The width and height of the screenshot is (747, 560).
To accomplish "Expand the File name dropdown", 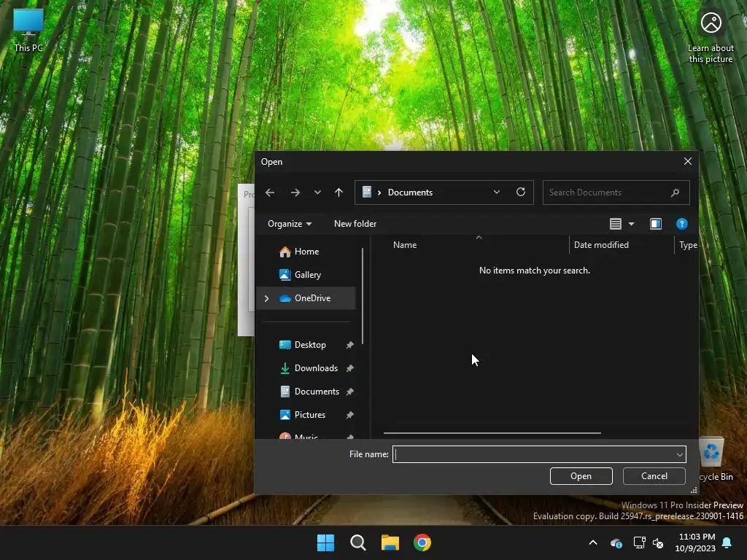I will (x=680, y=454).
